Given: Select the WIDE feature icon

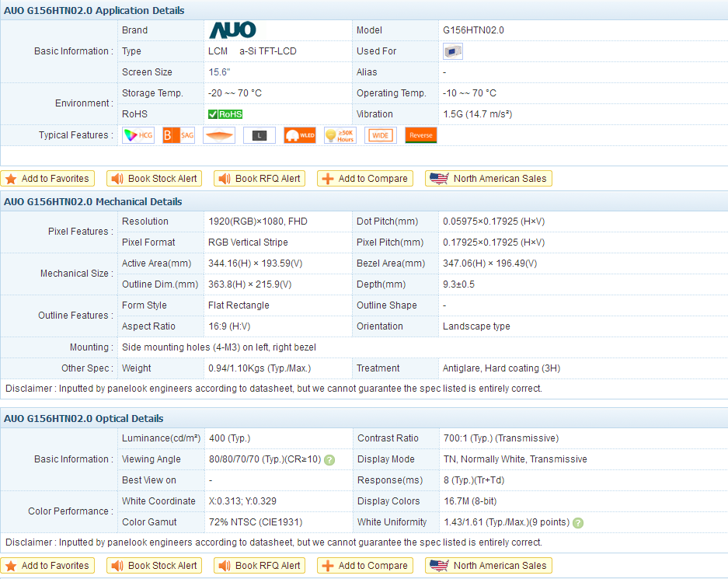Looking at the screenshot, I should coord(381,135).
